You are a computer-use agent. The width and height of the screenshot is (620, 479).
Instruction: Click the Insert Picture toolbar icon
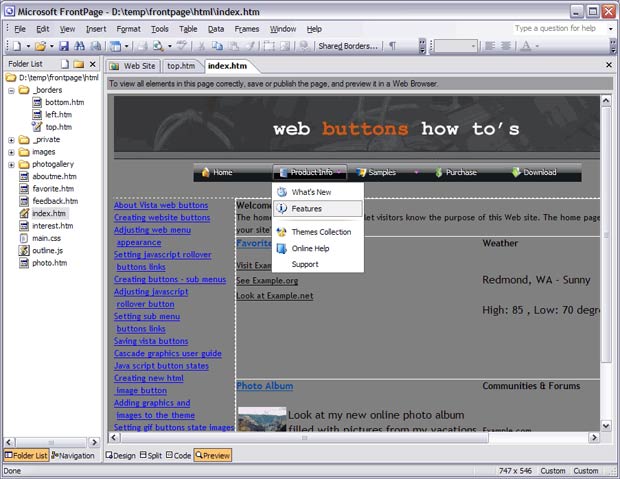(285, 46)
